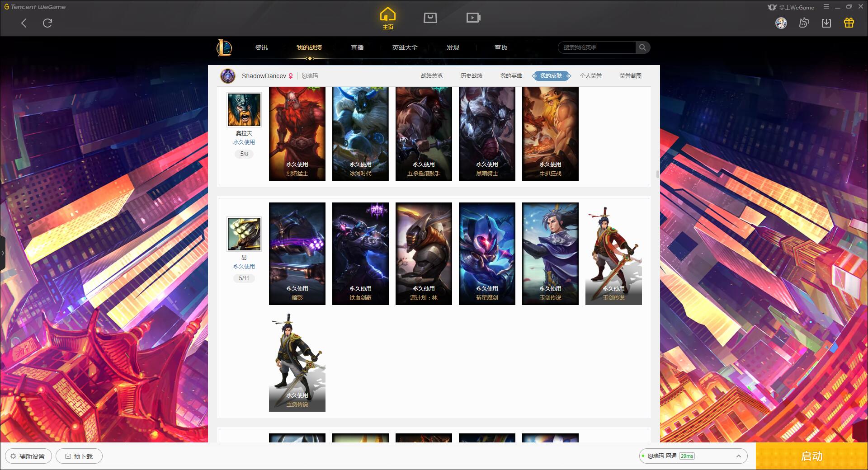Select the 我的皮肤 sub-tab
868x470 pixels.
click(x=551, y=76)
